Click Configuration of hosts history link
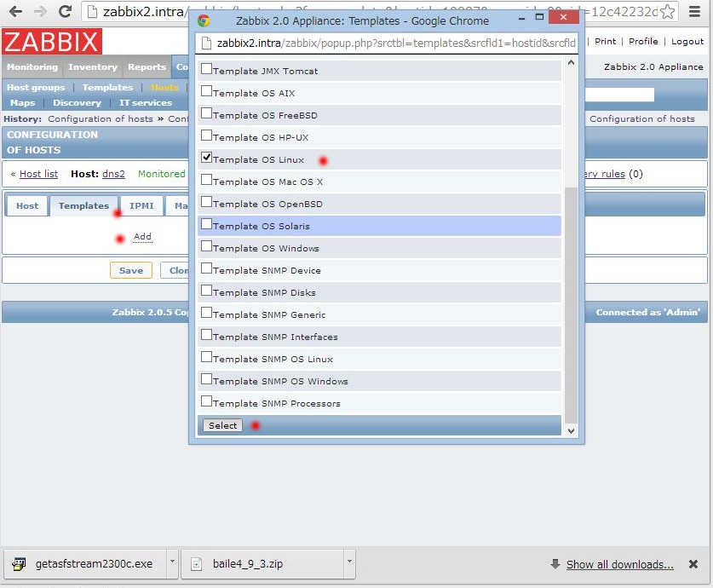 (101, 118)
